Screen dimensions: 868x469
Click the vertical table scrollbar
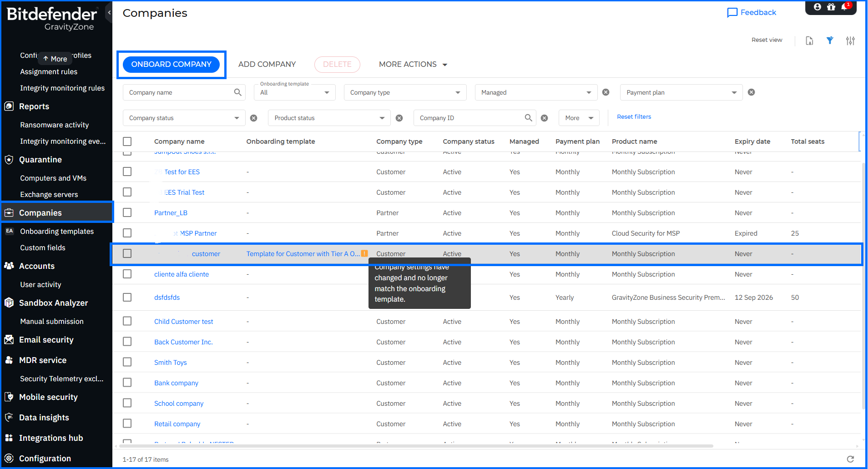[x=863, y=286]
